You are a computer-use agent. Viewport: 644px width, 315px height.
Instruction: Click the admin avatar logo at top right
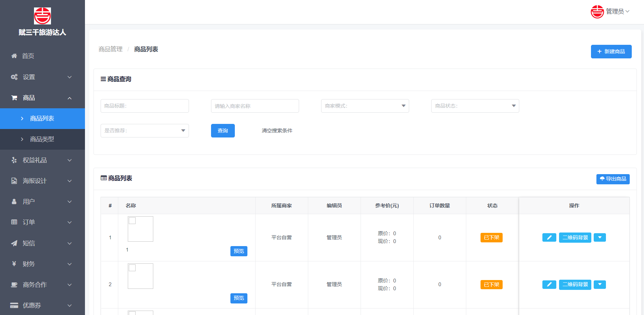tap(597, 12)
